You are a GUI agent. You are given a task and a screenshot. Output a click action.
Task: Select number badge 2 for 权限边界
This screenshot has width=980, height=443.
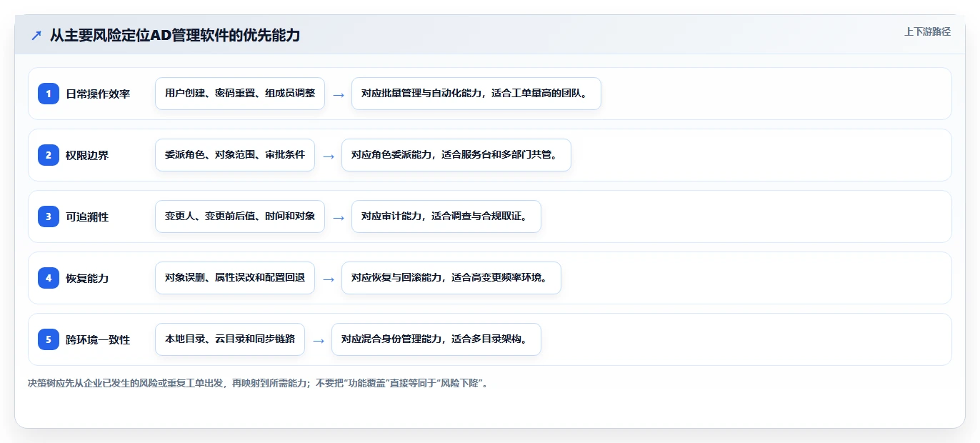click(x=49, y=155)
